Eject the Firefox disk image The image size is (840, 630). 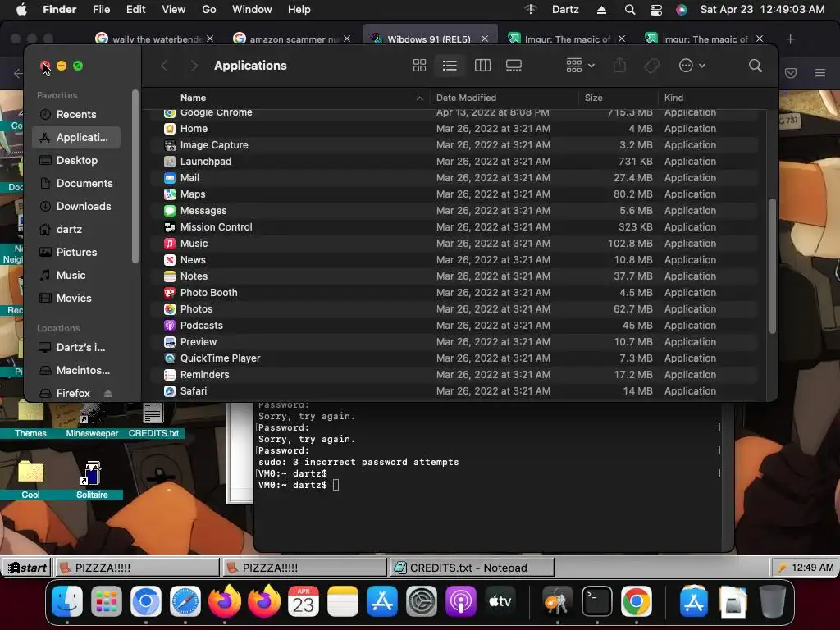107,393
